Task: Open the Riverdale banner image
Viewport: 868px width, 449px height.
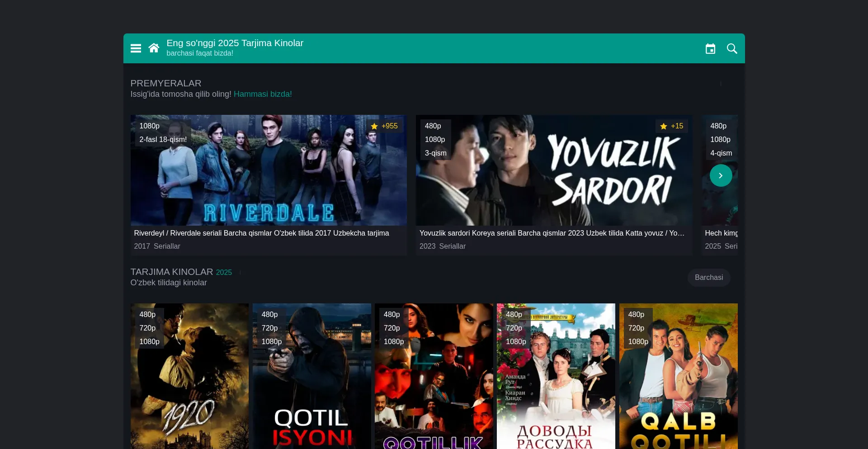Action: [269, 170]
